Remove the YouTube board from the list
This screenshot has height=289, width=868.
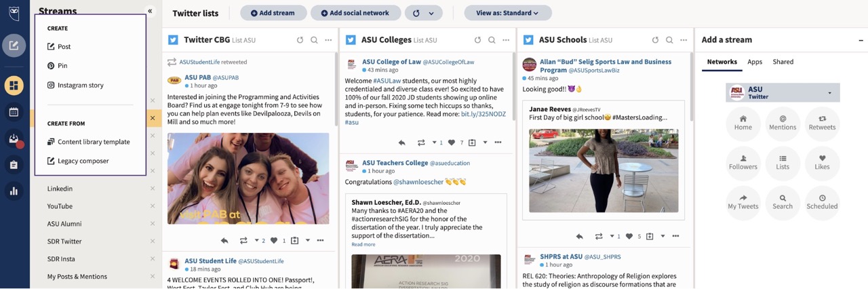pos(153,206)
